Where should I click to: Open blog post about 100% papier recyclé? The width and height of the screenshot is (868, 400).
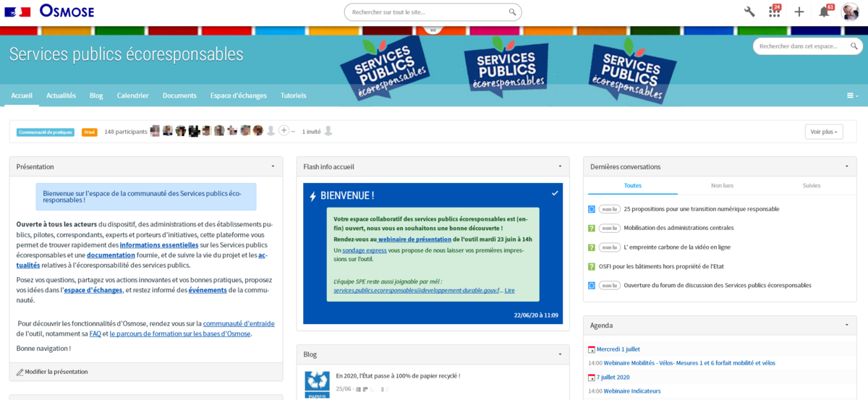click(x=398, y=375)
